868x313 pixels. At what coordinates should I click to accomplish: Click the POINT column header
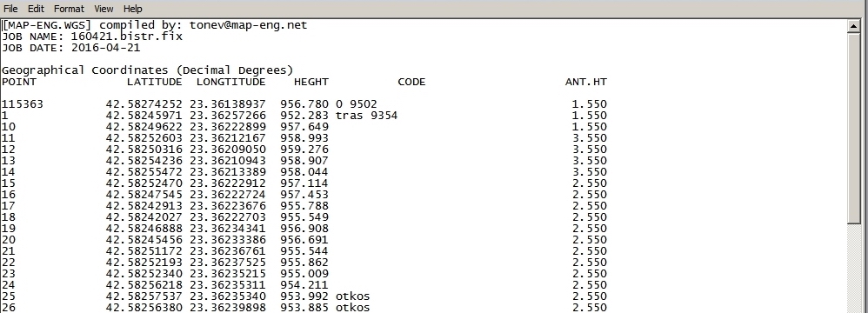point(19,82)
